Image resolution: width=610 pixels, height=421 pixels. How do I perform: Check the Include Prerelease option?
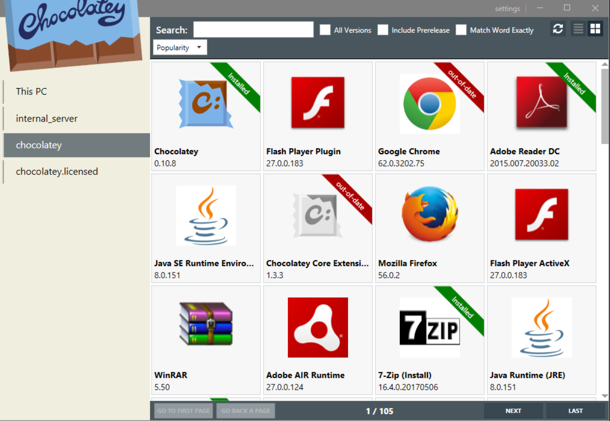tap(383, 30)
